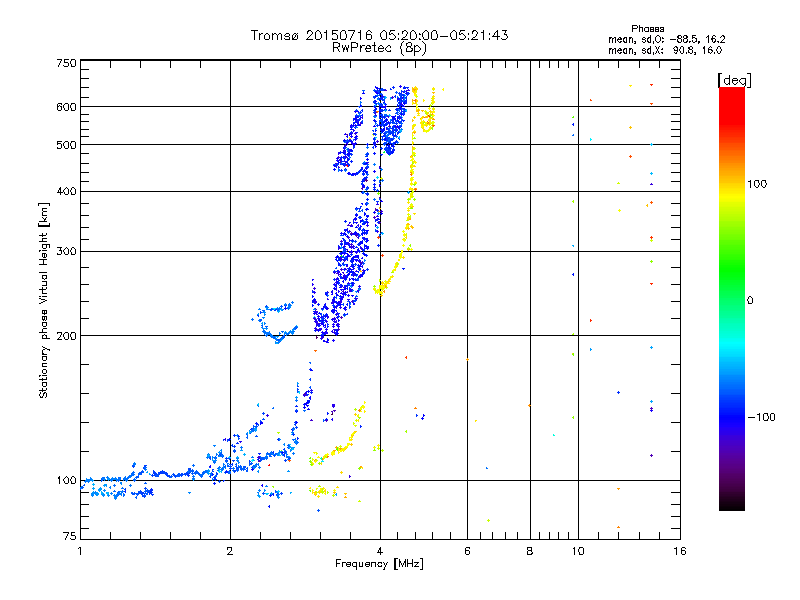
Task: Click the x-axis title "Frequency [MHz]"
Action: click(x=379, y=564)
